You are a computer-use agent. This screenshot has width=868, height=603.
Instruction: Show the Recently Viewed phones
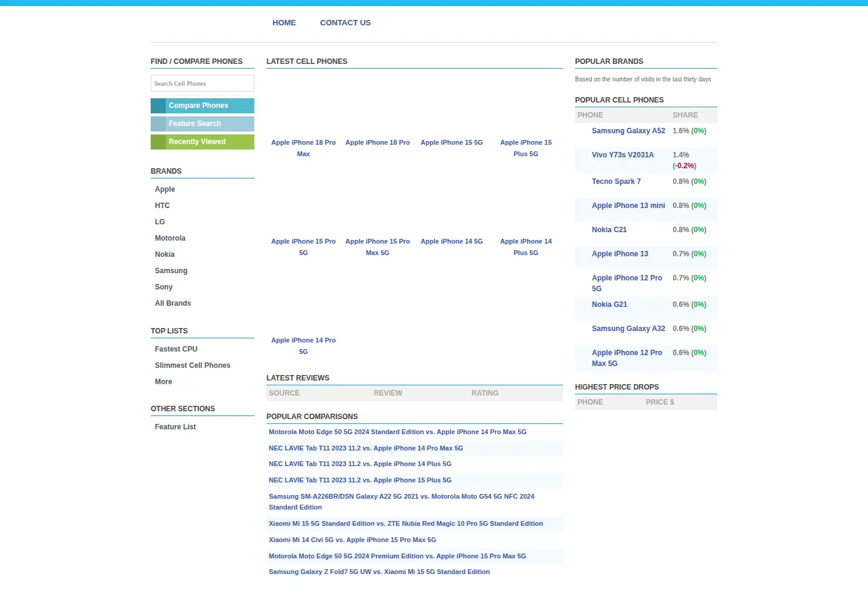point(203,142)
